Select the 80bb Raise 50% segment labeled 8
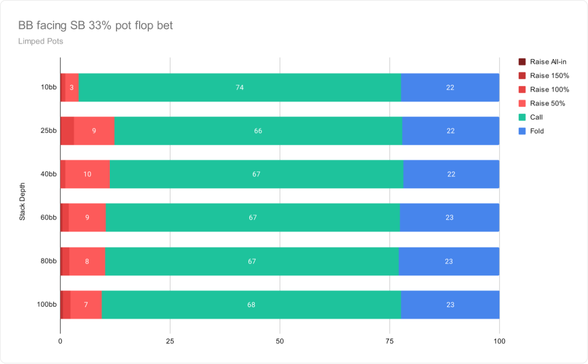The width and height of the screenshot is (588, 364). point(87,261)
